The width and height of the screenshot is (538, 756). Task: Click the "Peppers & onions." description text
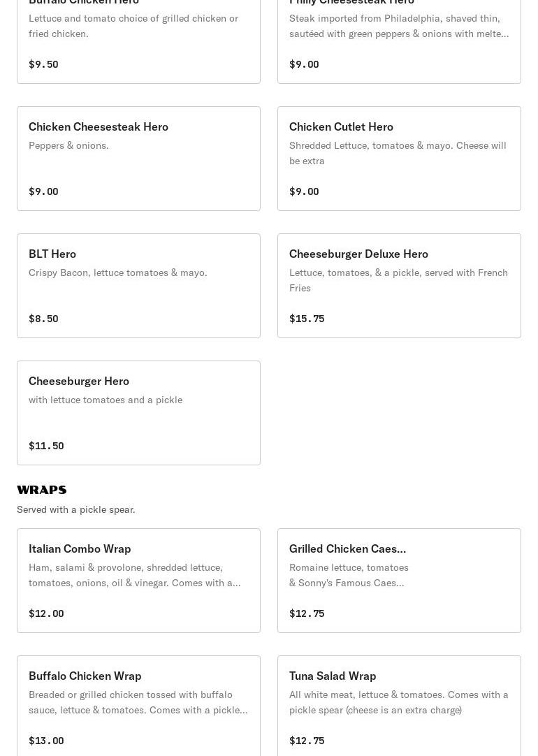pos(68,145)
